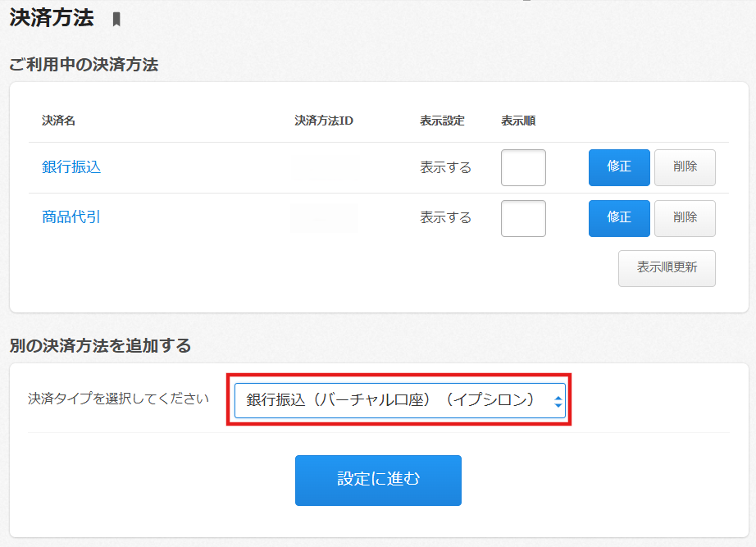Click the 表示順 column header
This screenshot has width=756, height=547.
coord(518,121)
